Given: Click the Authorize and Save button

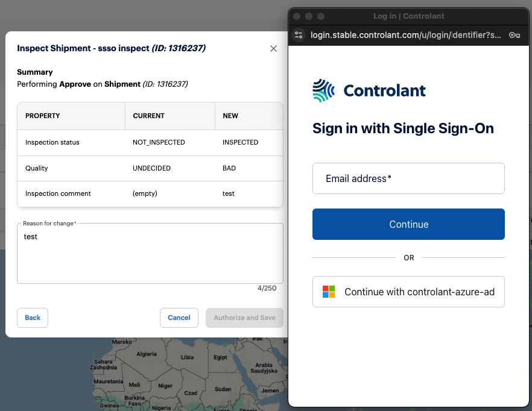Looking at the screenshot, I should (x=244, y=318).
